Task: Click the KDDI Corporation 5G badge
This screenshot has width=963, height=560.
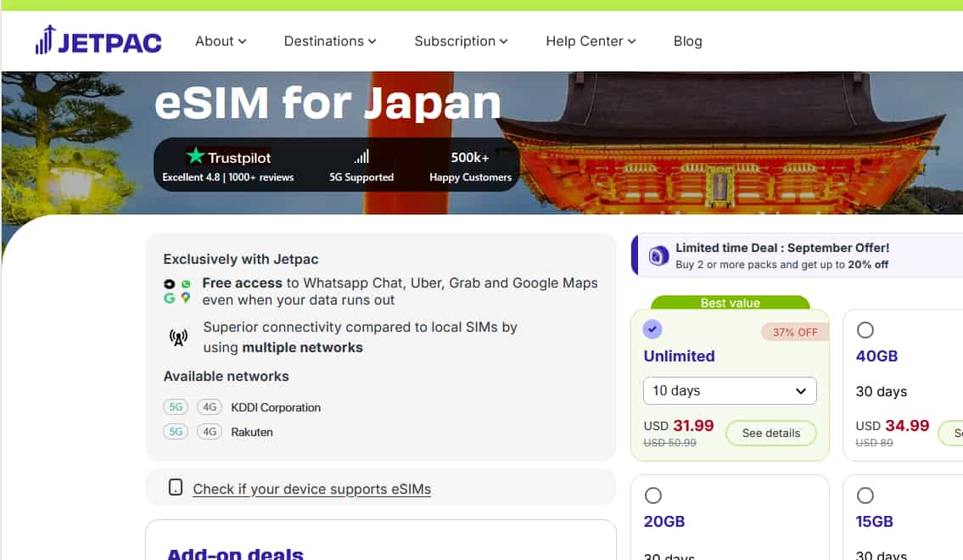Action: click(176, 407)
